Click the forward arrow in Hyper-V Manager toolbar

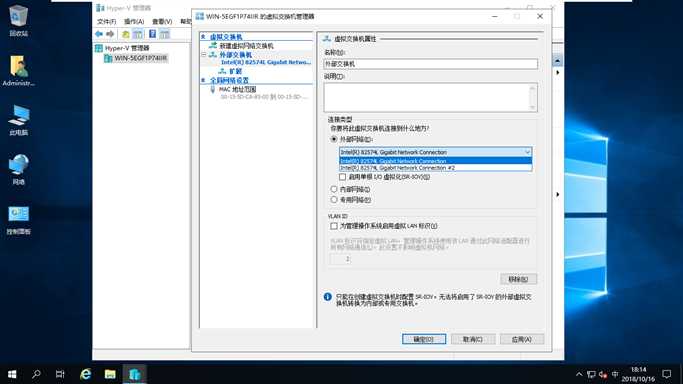[110, 34]
